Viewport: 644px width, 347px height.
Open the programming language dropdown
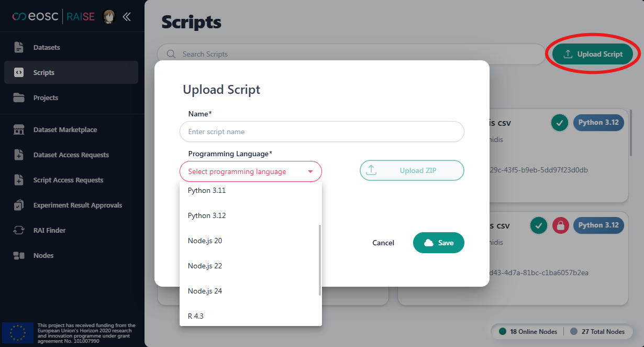250,171
